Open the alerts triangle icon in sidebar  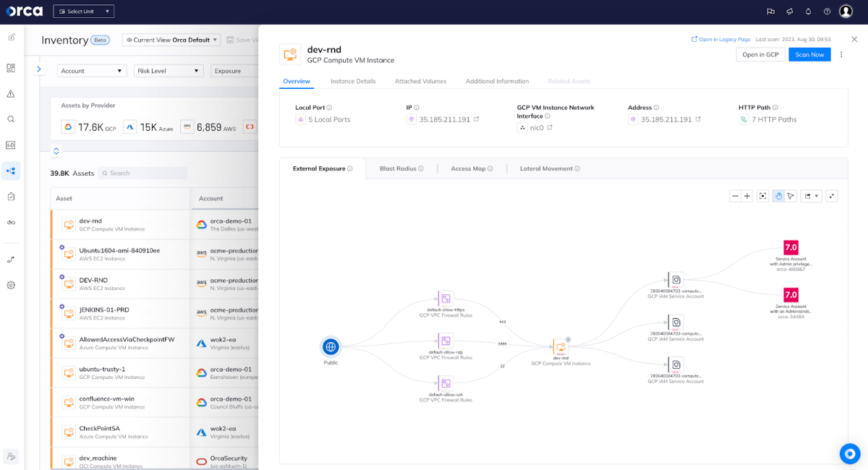coord(11,94)
